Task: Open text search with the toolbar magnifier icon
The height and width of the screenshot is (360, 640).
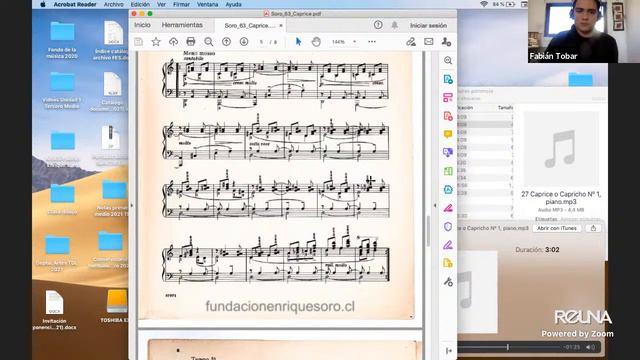Action: coord(209,42)
